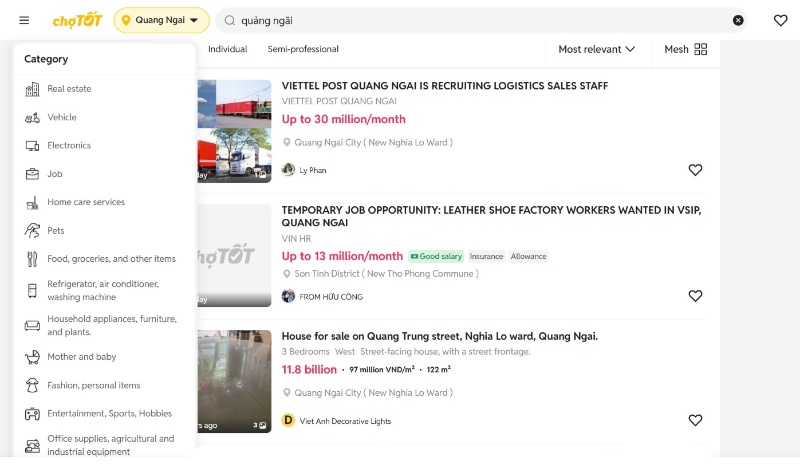The height and width of the screenshot is (476, 800).
Task: Click the Fashion shirt icon
Action: [x=32, y=385]
